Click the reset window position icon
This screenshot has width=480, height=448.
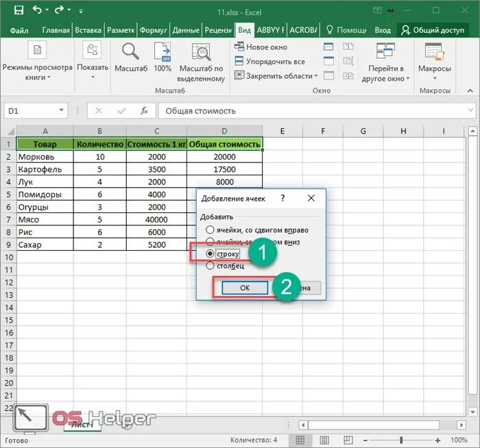click(348, 75)
